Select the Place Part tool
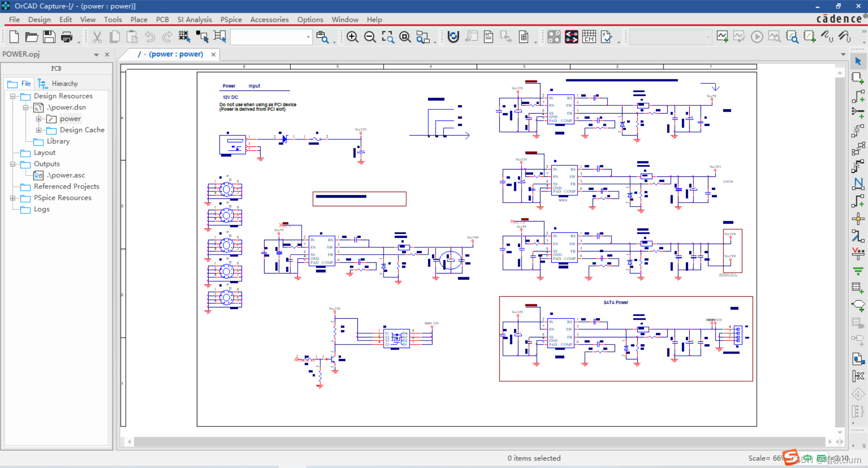This screenshot has height=468, width=868. (858, 78)
